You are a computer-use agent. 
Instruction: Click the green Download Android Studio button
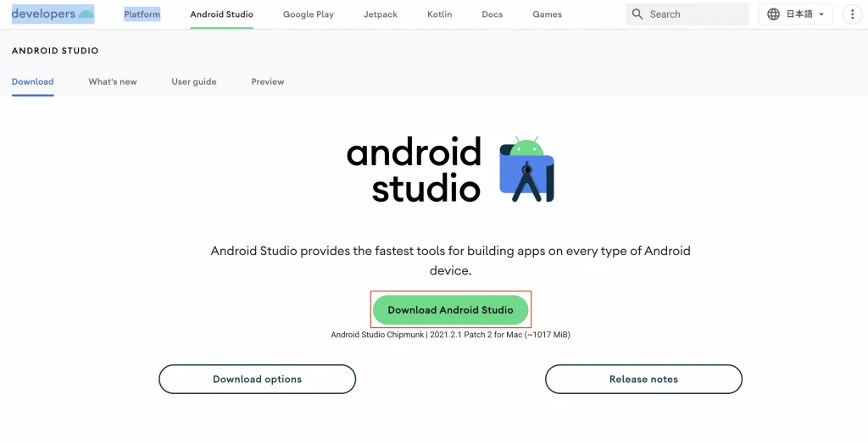[x=450, y=310]
